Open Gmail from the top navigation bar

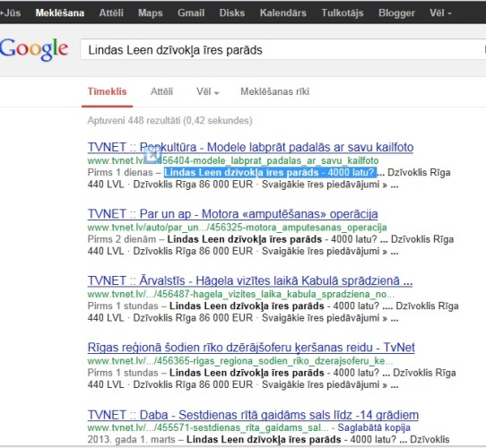pos(191,13)
